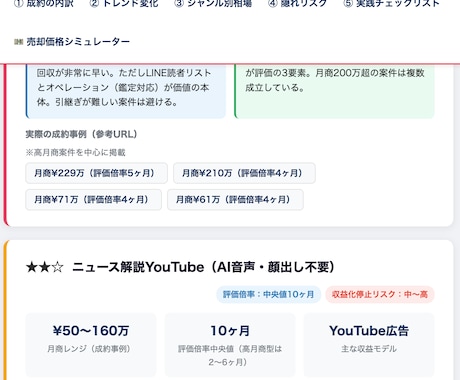The height and width of the screenshot is (380, 460).
Task: Click the calculator icon beside 売却価格シミュレーター
Action: 18,42
